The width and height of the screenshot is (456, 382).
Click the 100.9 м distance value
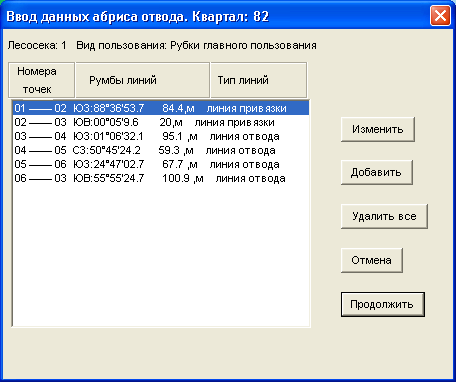(x=183, y=178)
